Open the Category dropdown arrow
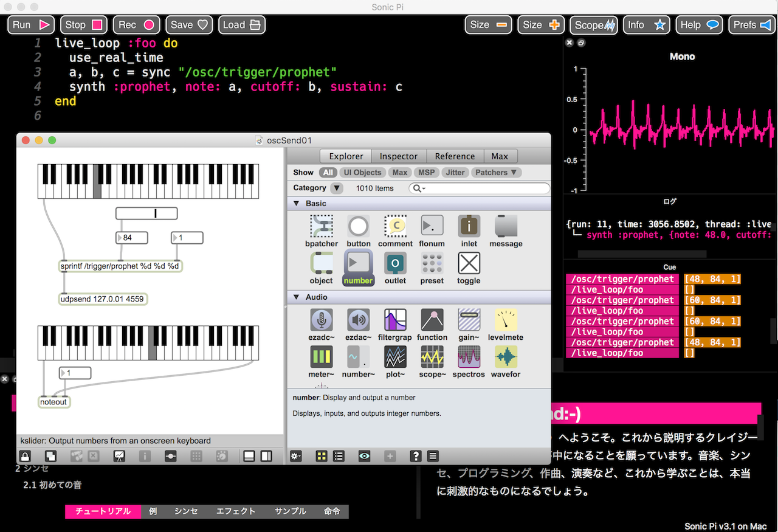 (336, 188)
